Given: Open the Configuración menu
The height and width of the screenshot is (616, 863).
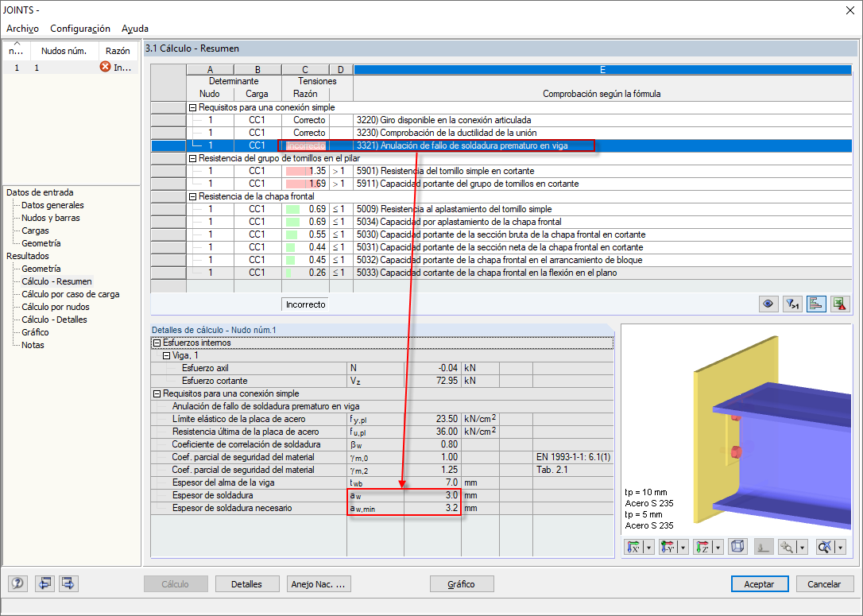Looking at the screenshot, I should tap(80, 29).
